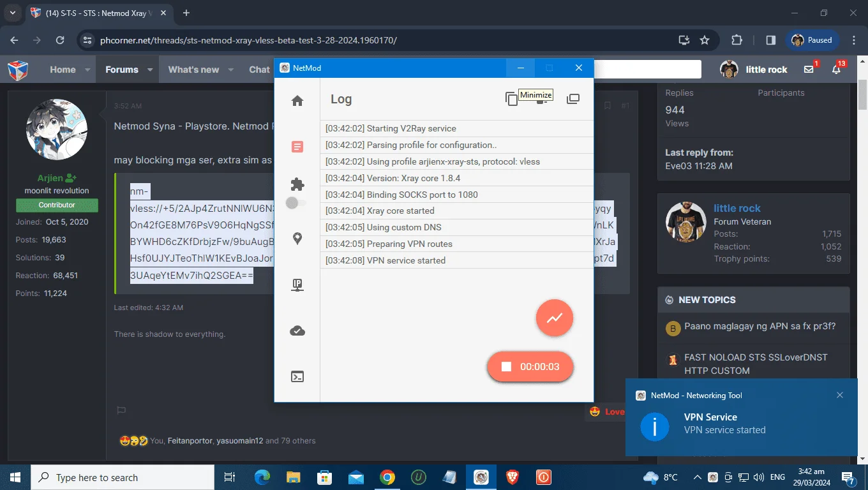The height and width of the screenshot is (490, 868).
Task: Open the terminal console icon in NetMod sidebar
Action: tap(297, 376)
